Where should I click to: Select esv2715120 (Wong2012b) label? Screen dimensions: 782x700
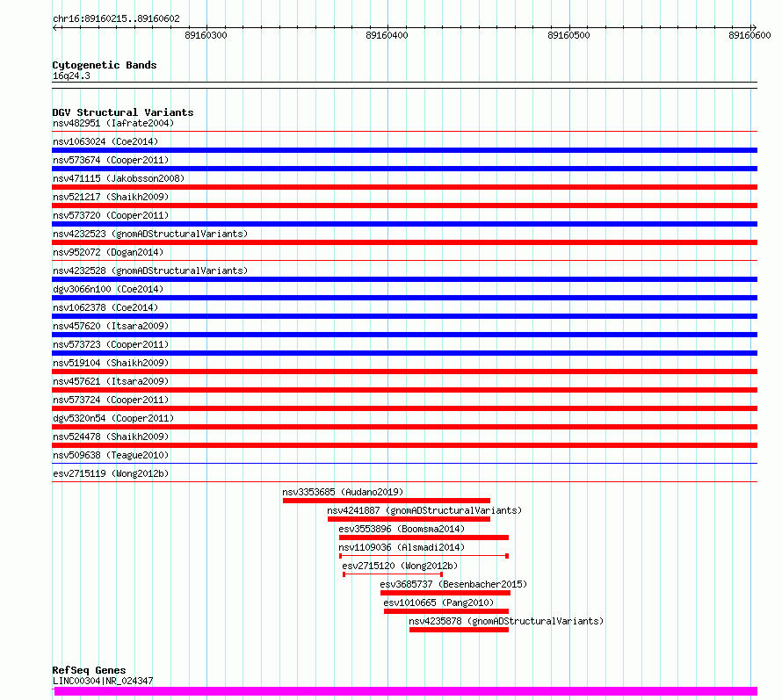(x=400, y=566)
